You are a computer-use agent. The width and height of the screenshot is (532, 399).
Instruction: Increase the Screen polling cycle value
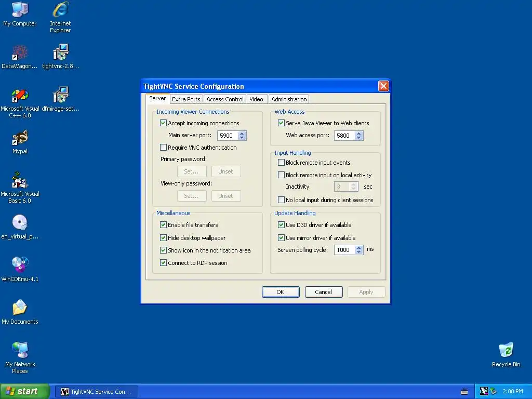point(358,248)
